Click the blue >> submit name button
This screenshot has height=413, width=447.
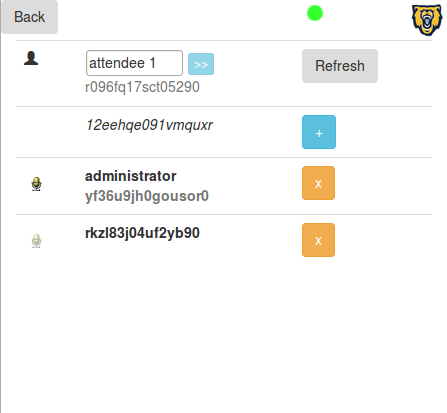(x=201, y=64)
